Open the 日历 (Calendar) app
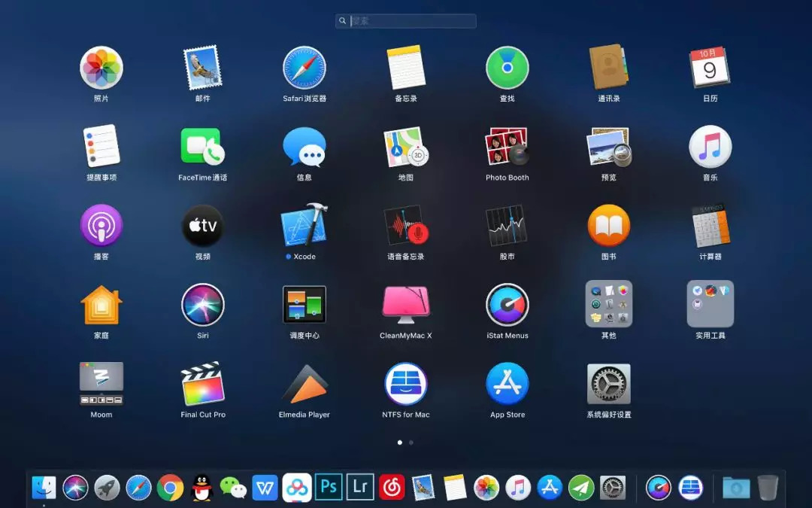Screen dimensions: 812x508 [710, 68]
